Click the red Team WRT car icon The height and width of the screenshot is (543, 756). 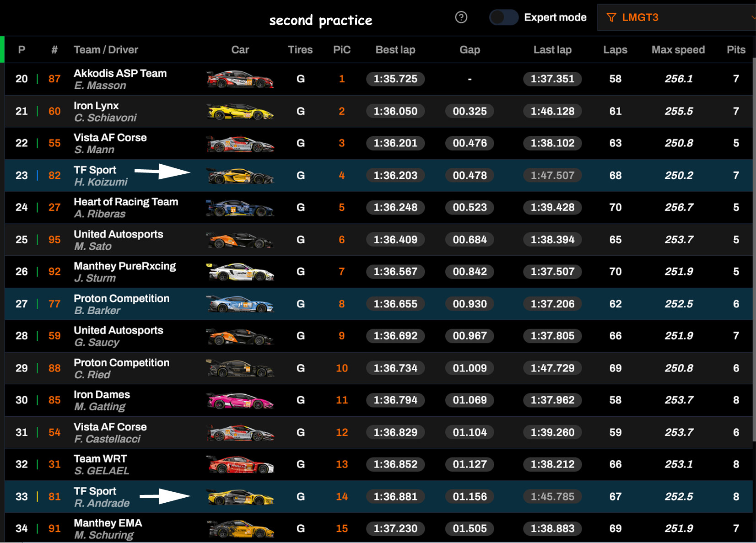240,465
